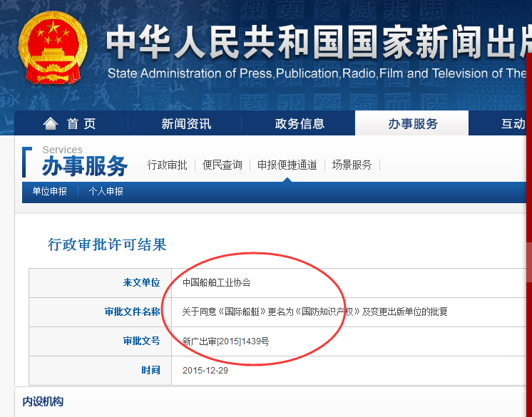Select the 中国船舶工业协会 cell
This screenshot has width=532, height=417.
point(217,282)
